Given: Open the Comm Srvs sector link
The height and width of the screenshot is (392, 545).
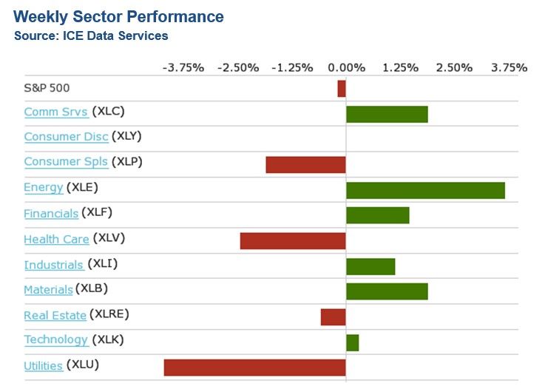Looking at the screenshot, I should click(55, 112).
